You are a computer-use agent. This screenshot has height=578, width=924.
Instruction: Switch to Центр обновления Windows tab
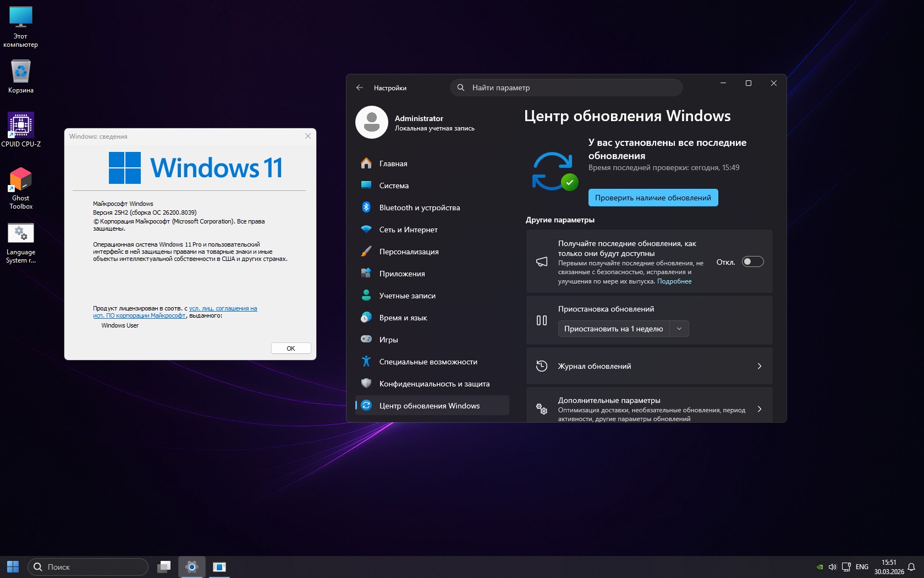click(430, 405)
